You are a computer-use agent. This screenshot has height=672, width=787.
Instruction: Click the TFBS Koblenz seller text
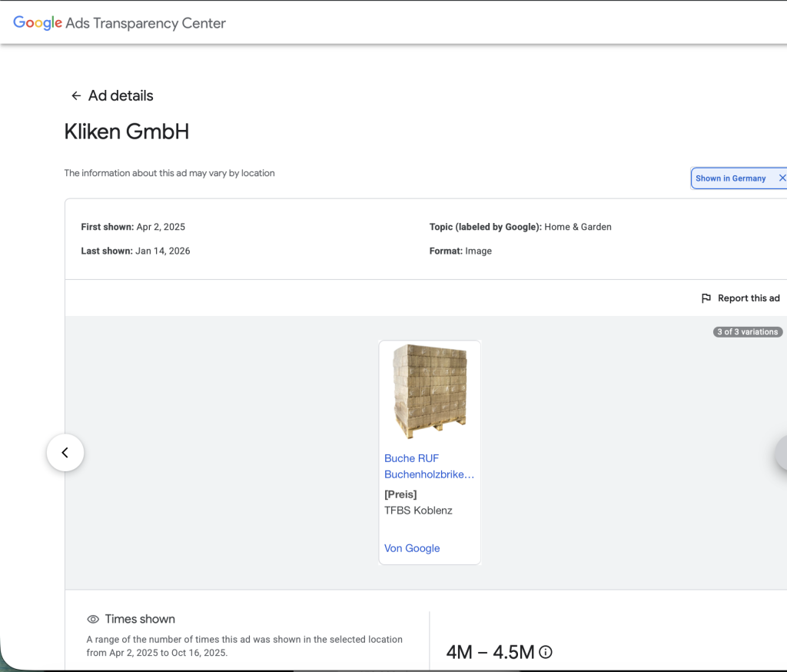point(418,511)
